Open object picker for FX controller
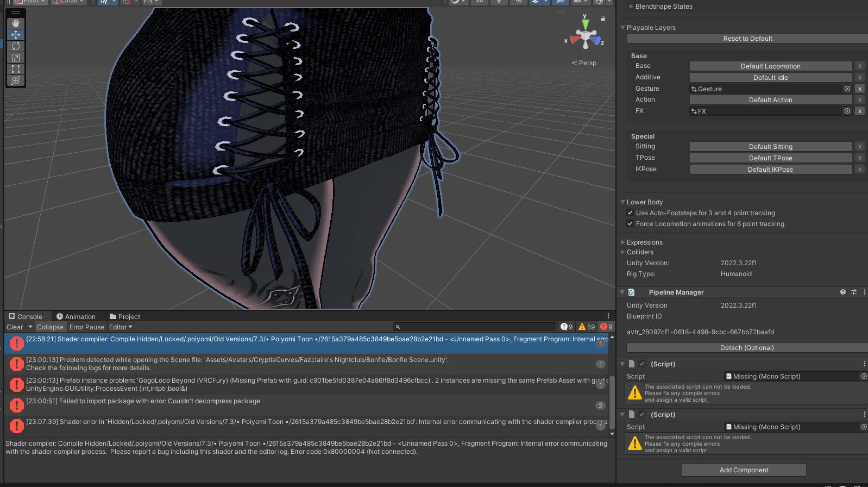Viewport: 868px width, 487px height. click(x=847, y=111)
